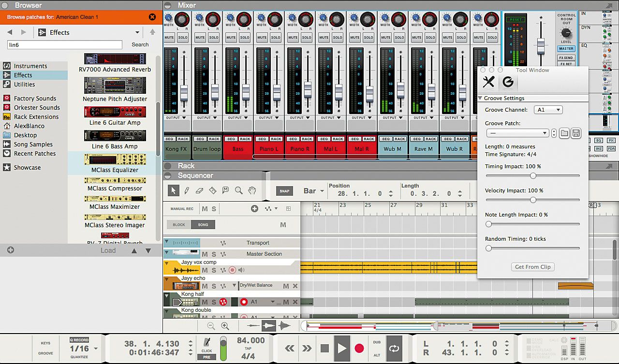Click the Stop transport button
619x364 pixels.
[324, 348]
